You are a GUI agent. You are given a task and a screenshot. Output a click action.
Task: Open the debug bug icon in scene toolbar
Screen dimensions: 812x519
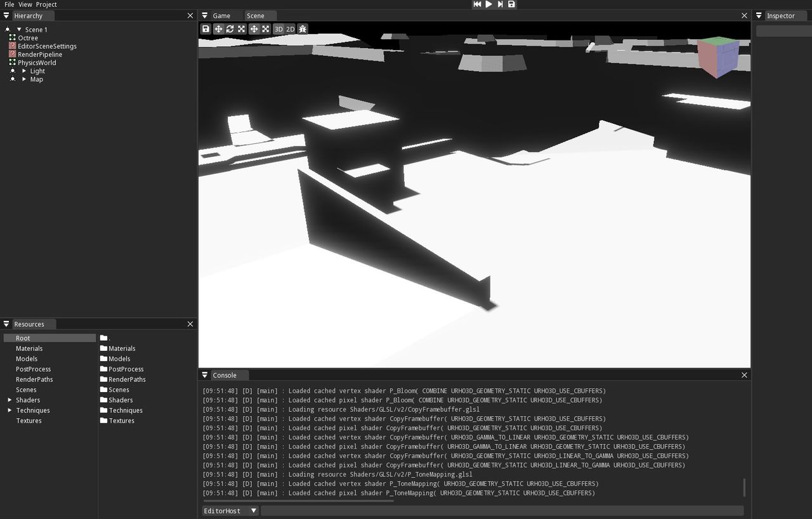click(303, 29)
